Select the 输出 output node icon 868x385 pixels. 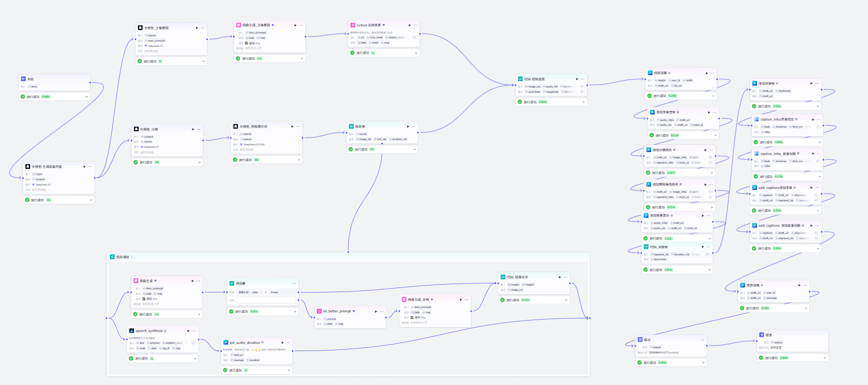click(640, 340)
